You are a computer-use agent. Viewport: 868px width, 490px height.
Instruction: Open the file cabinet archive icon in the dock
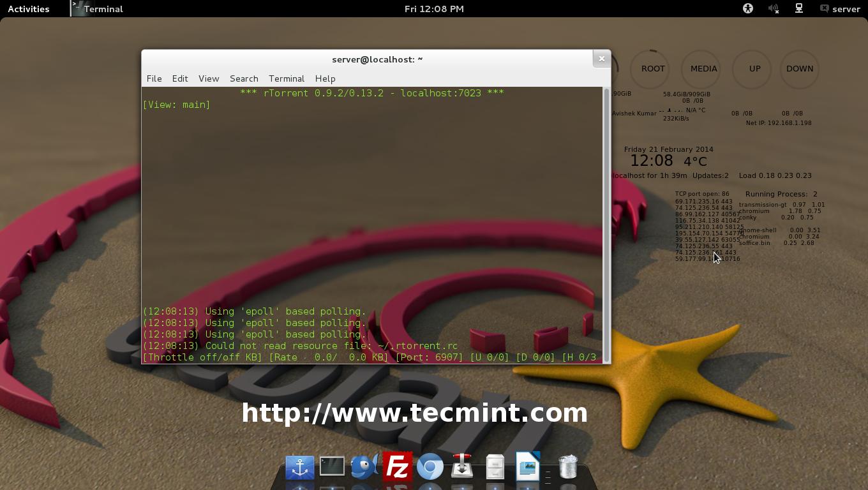(495, 467)
